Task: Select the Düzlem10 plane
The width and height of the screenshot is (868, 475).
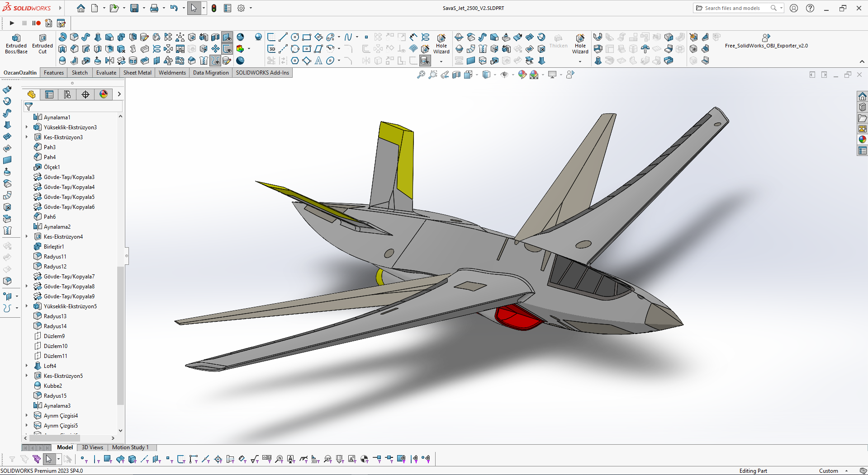Action: [x=56, y=346]
